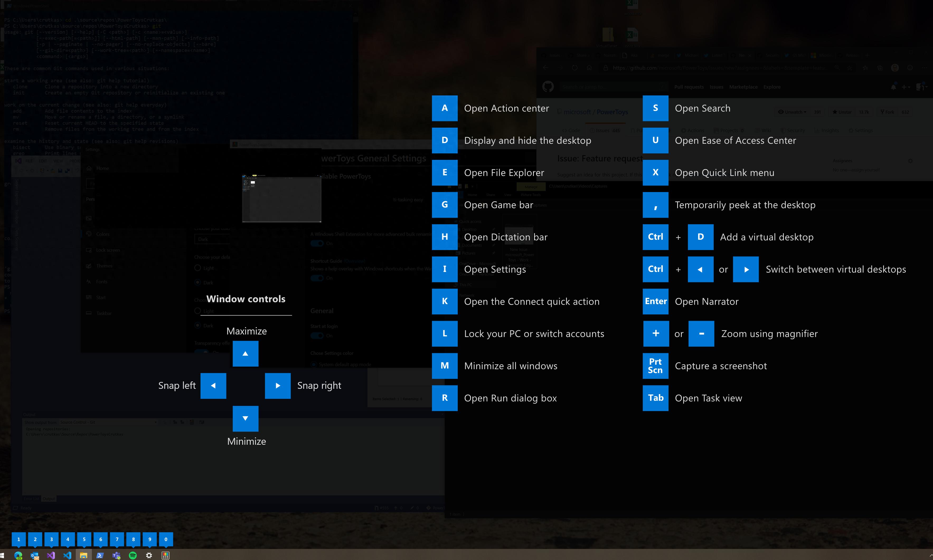
Task: Click the 'A' Open Action center tile
Action: tap(444, 108)
